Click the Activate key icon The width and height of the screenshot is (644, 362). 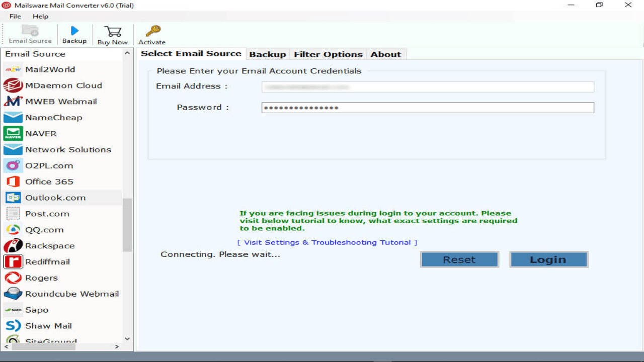pyautogui.click(x=152, y=31)
